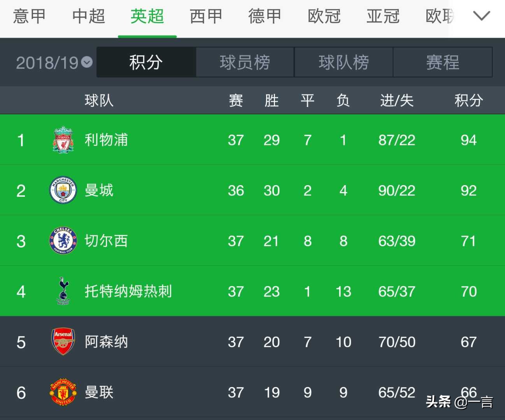Click the Tottenham Hotspur cockerel badge
Image resolution: width=505 pixels, height=420 pixels.
(x=63, y=291)
